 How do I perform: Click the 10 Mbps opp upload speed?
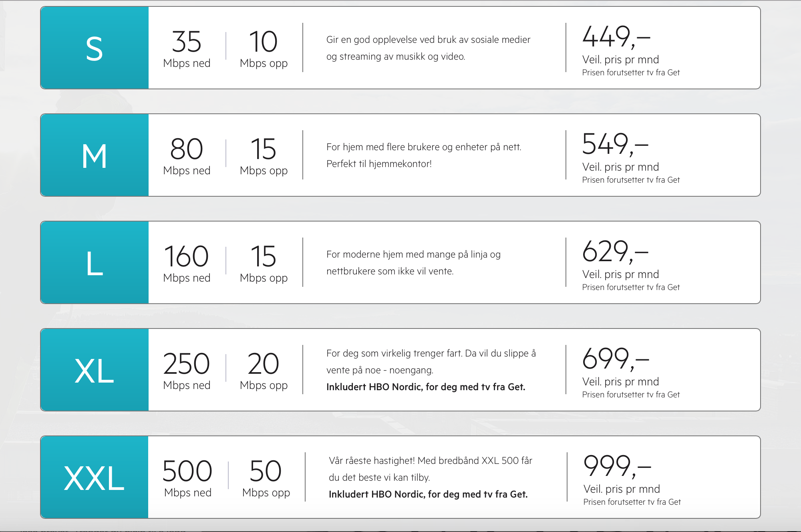pyautogui.click(x=264, y=49)
